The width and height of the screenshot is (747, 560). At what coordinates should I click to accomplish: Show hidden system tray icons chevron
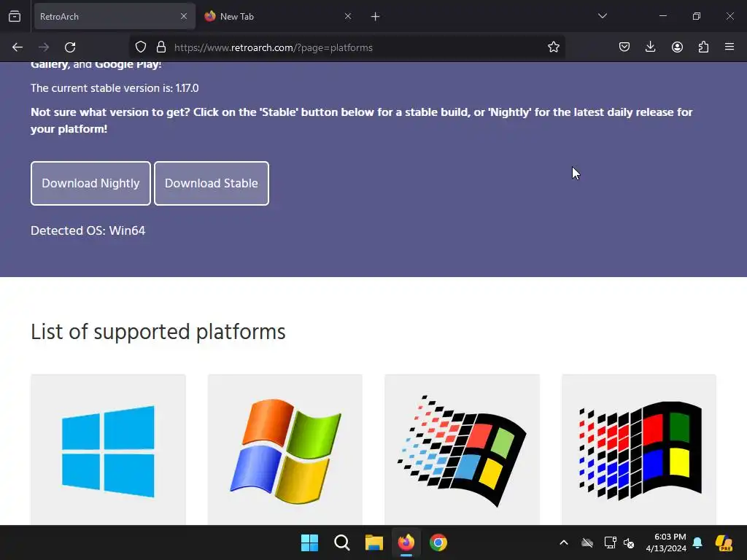(x=564, y=542)
